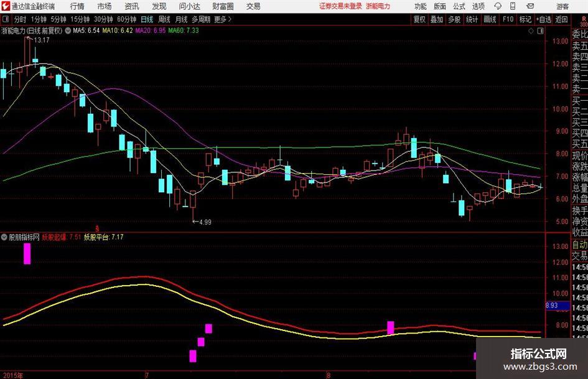Switch to the 分时 chart tab

point(21,19)
